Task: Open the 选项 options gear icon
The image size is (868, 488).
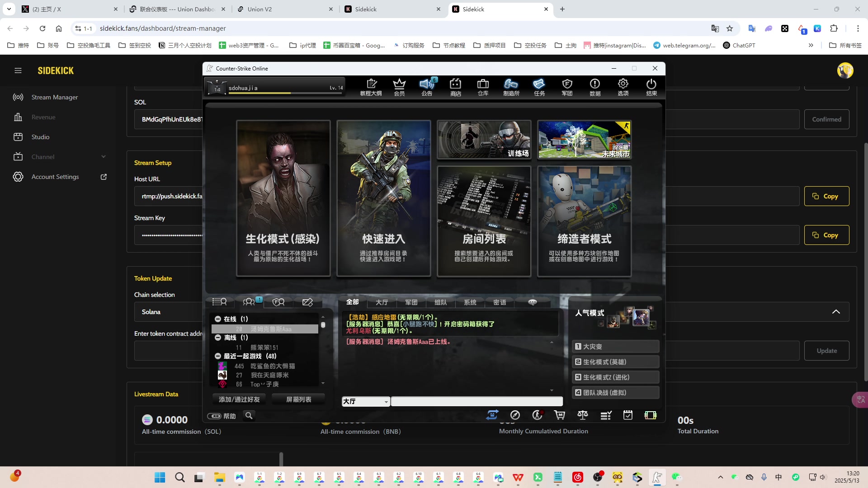Action: (623, 87)
